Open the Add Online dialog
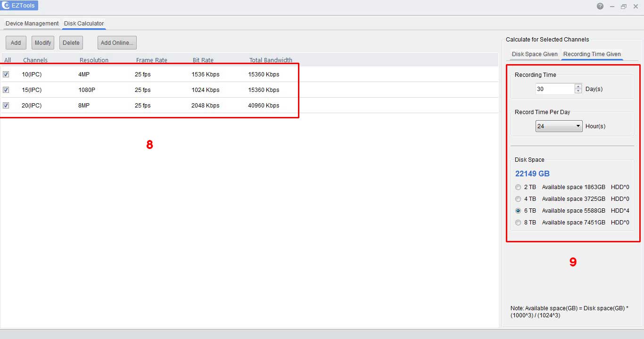The width and height of the screenshot is (644, 339). pyautogui.click(x=117, y=42)
